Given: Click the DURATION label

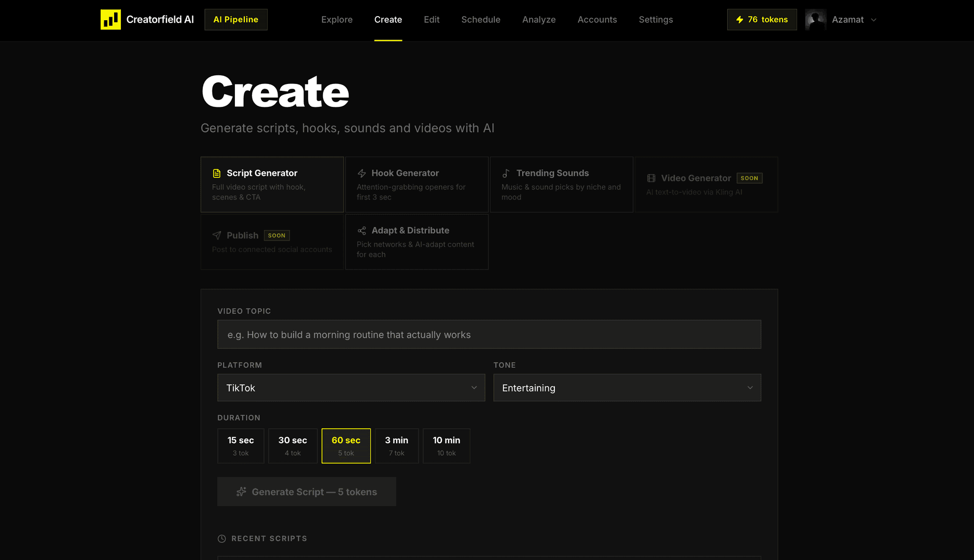Looking at the screenshot, I should click(239, 418).
